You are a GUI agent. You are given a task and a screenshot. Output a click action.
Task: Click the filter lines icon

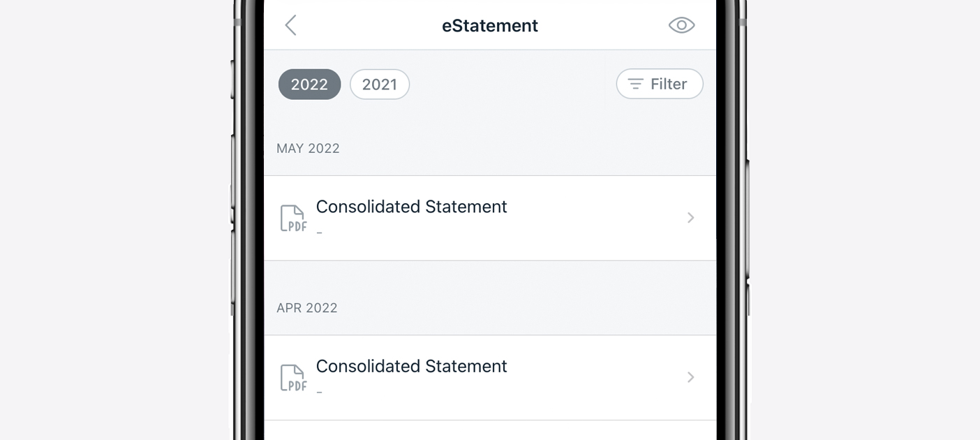(635, 84)
